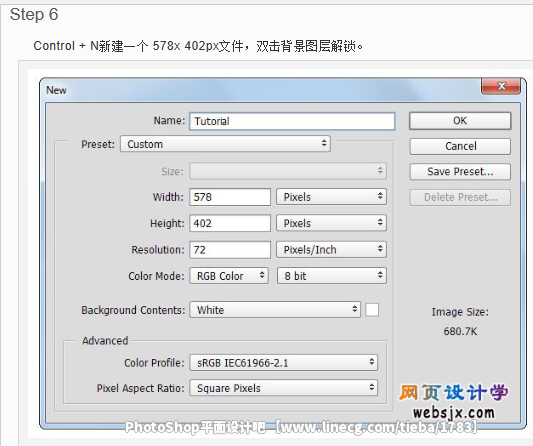533x446 pixels.
Task: Close the New dialog with X
Action: click(x=501, y=86)
